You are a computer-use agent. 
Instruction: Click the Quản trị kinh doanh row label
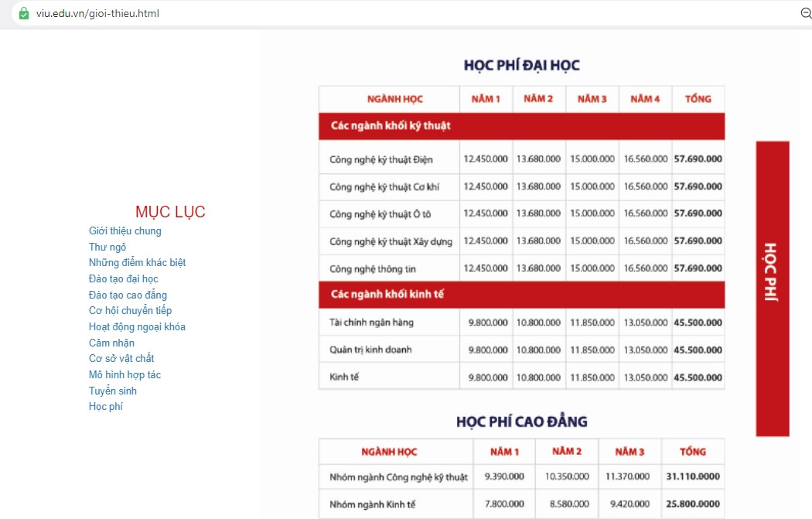click(x=370, y=350)
